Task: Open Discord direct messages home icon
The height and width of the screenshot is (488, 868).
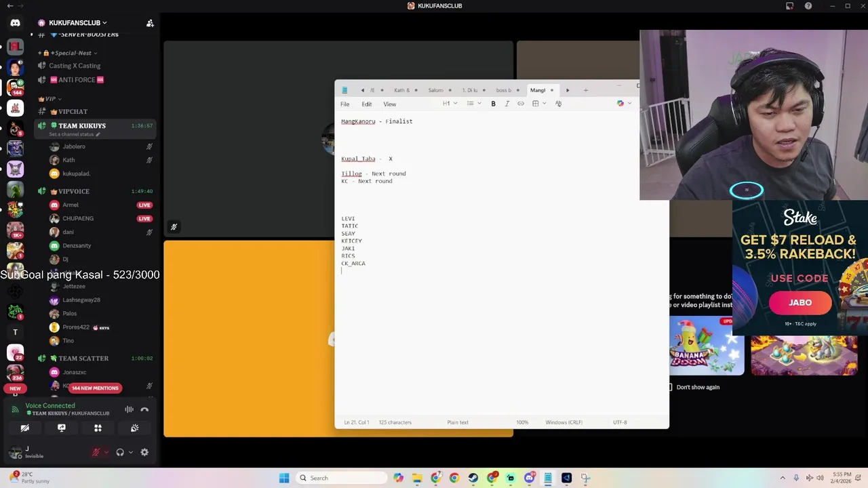Action: click(x=15, y=22)
